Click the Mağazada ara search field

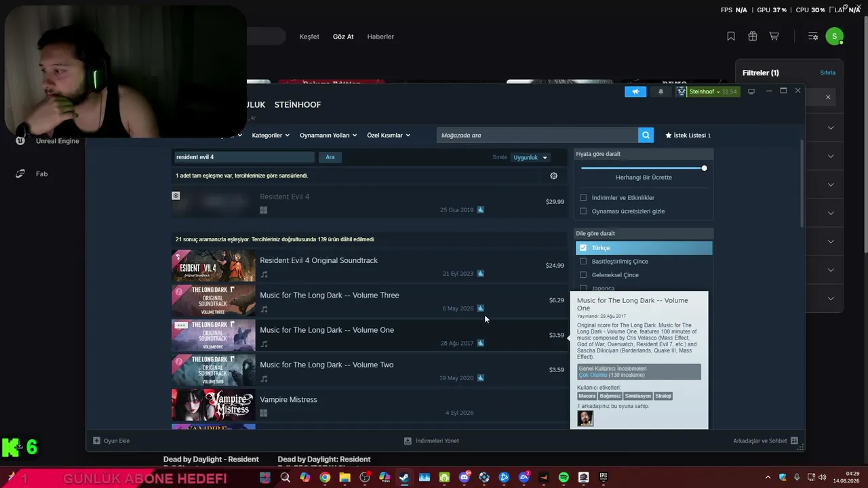[537, 136]
